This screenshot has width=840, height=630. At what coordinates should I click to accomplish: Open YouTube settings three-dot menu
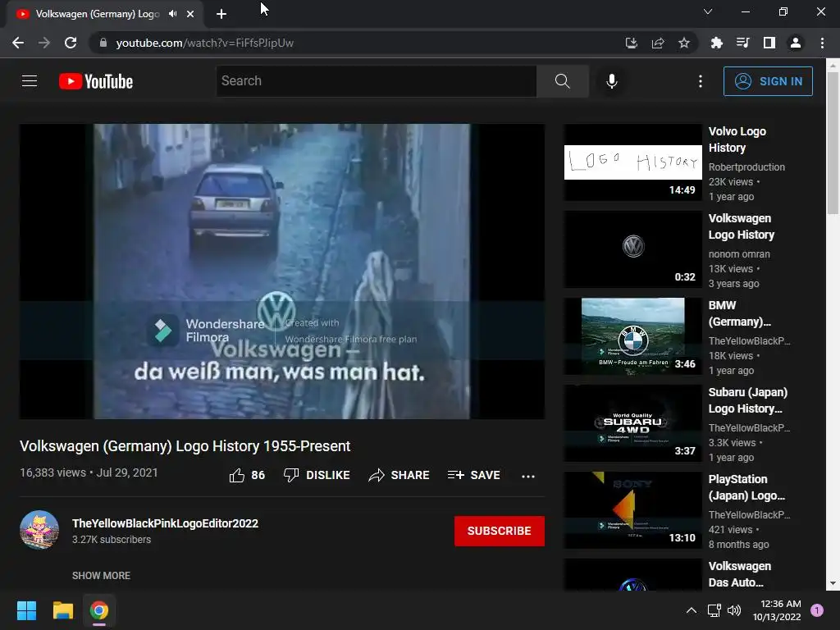(x=701, y=81)
